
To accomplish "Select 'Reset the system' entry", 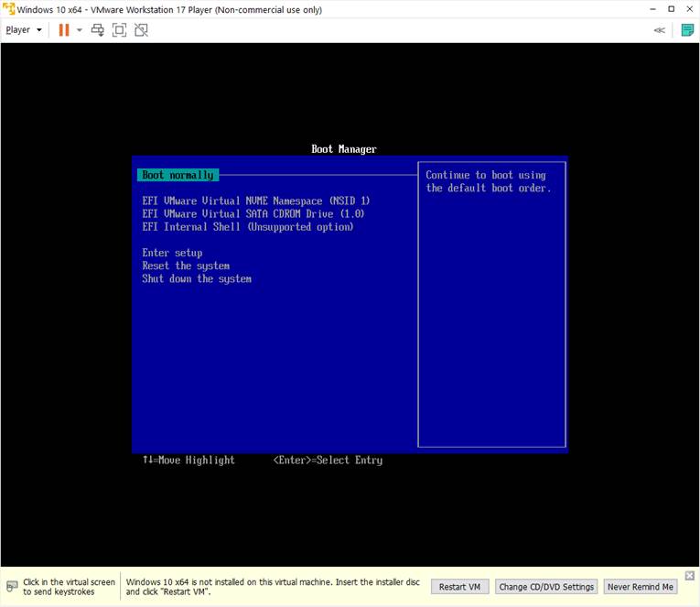I will 186,266.
